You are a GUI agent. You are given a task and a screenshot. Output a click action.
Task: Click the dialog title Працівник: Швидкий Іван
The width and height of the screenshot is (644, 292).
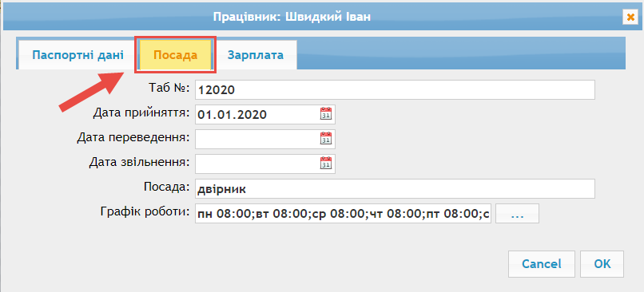click(292, 18)
